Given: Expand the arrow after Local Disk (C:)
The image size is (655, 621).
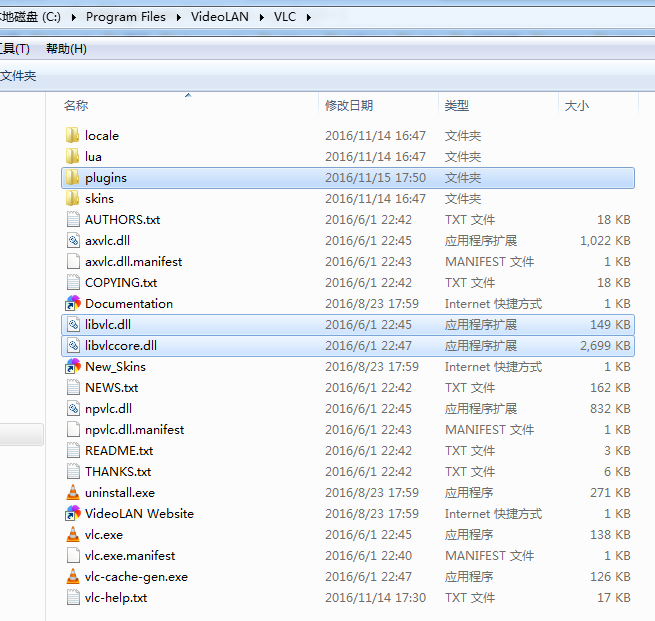Looking at the screenshot, I should pos(74,17).
